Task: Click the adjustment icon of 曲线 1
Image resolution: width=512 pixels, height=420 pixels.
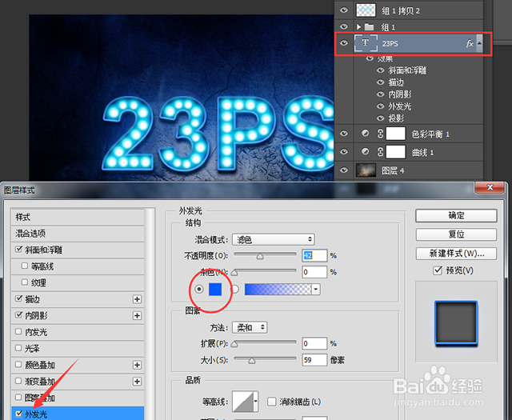Action: pos(366,151)
